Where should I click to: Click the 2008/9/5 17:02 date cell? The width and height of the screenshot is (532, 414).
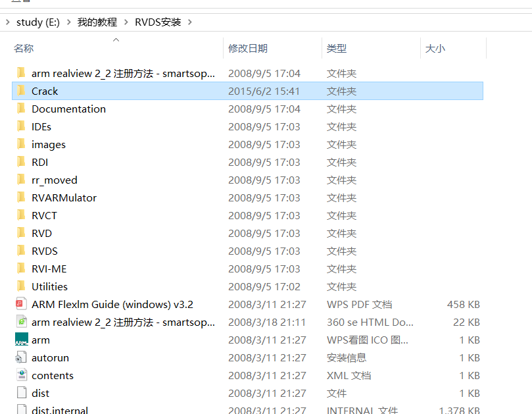tap(264, 287)
